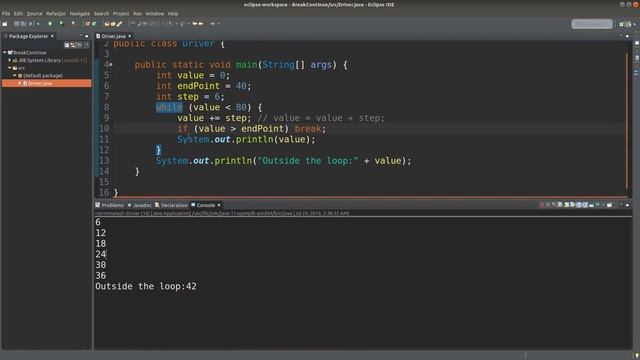Toggle Word Wrap in Console toolbar
The width and height of the screenshot is (640, 360).
572,205
